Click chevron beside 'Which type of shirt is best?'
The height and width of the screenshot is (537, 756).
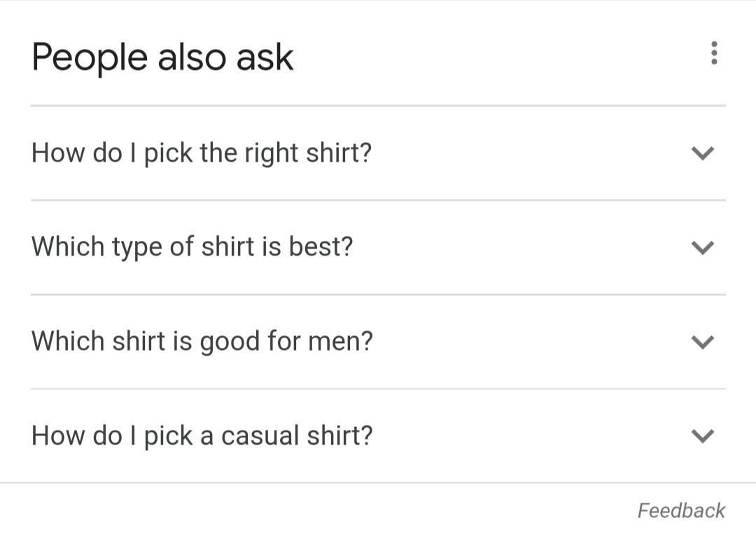(702, 247)
